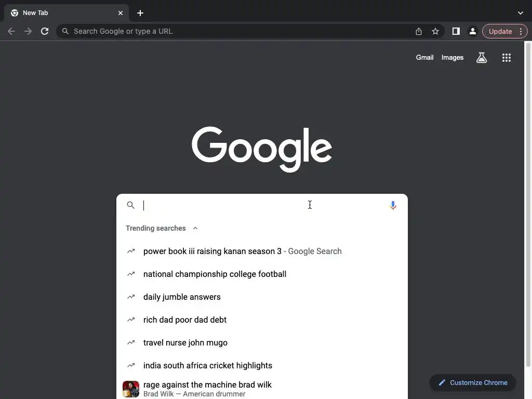Click Brad Wilk thumbnail image
This screenshot has width=532, height=399.
pos(130,389)
